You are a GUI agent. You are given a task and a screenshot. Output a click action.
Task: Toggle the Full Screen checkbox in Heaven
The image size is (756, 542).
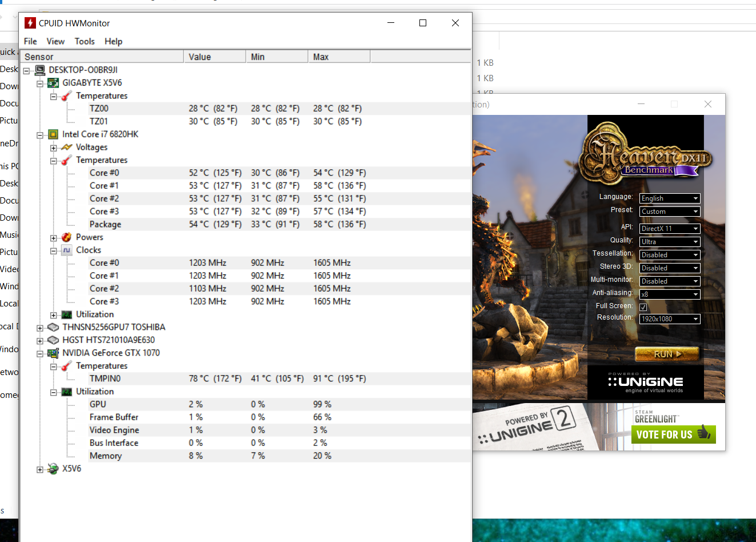(643, 307)
